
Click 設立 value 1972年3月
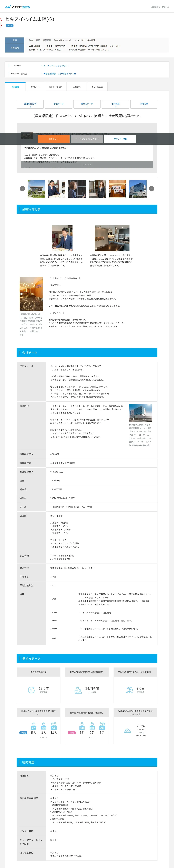[55, 480]
